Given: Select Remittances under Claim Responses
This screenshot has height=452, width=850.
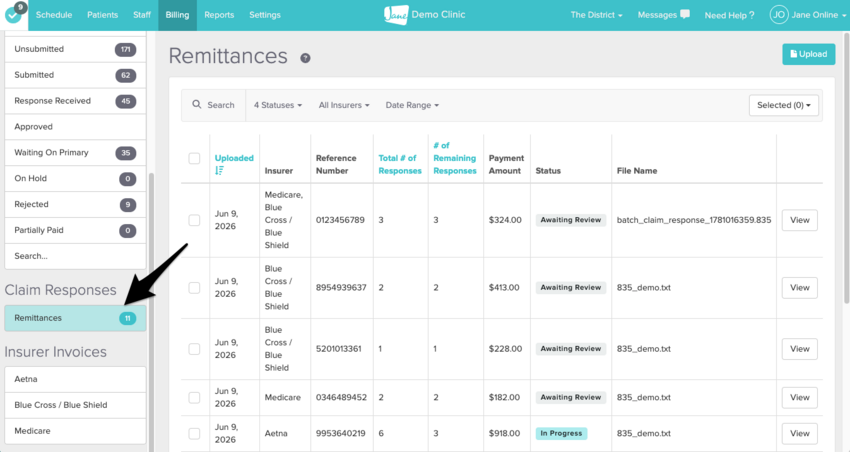Looking at the screenshot, I should tap(75, 318).
